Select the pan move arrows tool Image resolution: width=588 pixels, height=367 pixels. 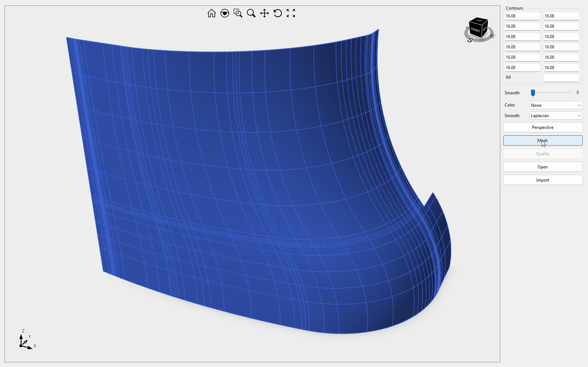pyautogui.click(x=264, y=14)
